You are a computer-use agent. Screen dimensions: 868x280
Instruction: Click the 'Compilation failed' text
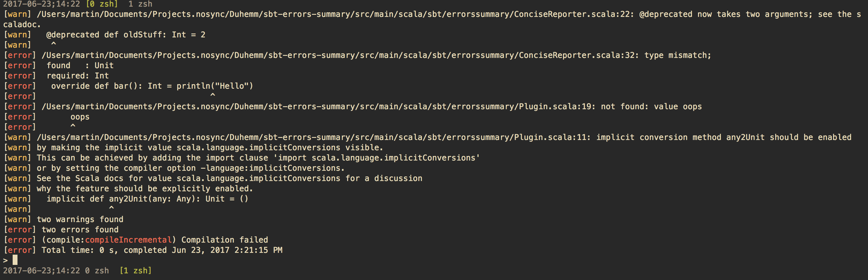click(x=225, y=240)
